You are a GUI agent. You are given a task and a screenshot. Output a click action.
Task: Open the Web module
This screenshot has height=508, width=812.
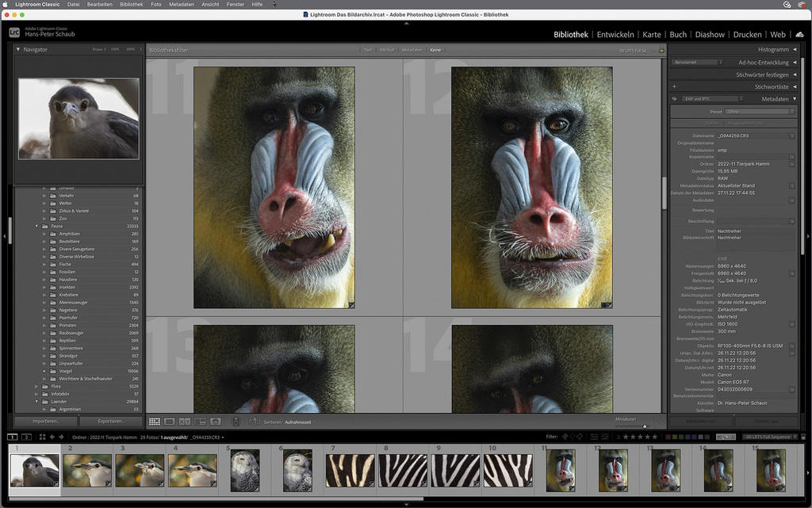[778, 35]
